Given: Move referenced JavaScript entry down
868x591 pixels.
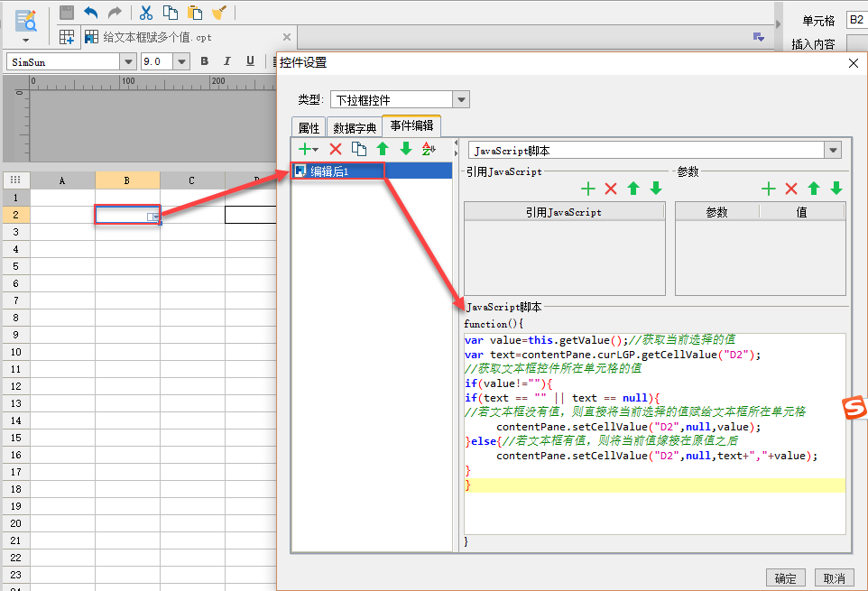Looking at the screenshot, I should coord(656,189).
